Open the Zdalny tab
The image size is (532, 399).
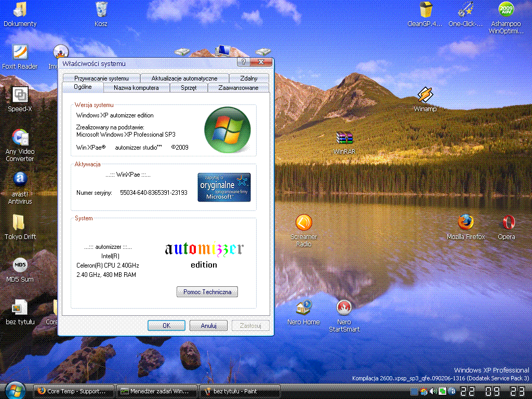click(x=249, y=78)
